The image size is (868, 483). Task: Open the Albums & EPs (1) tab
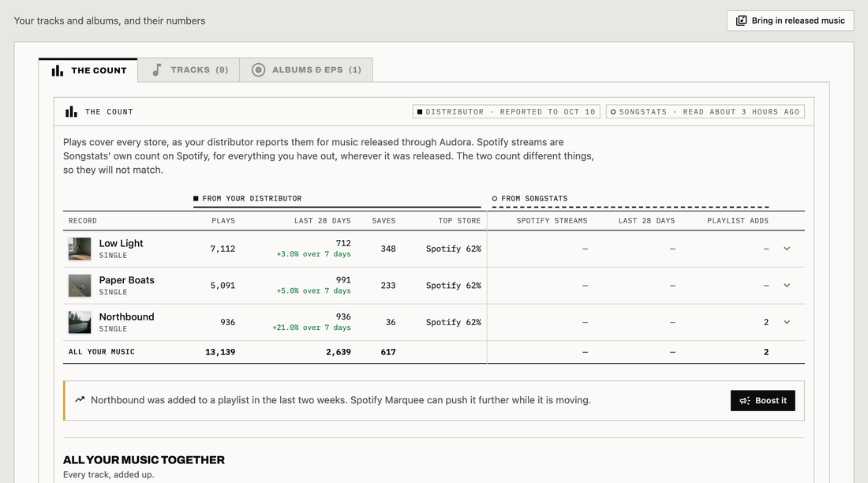306,69
